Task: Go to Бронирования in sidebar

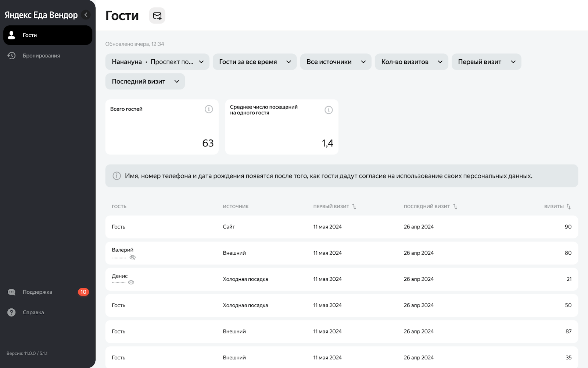Action: (x=41, y=56)
